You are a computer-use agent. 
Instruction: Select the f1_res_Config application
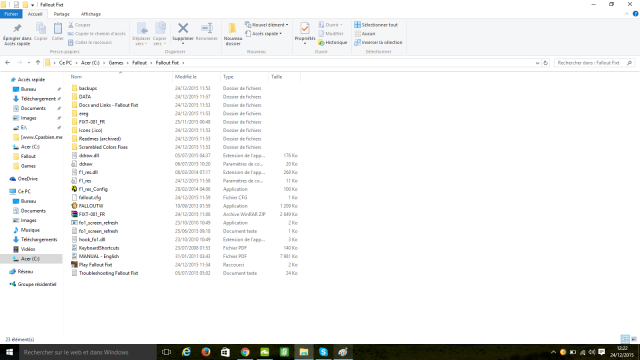(93, 189)
